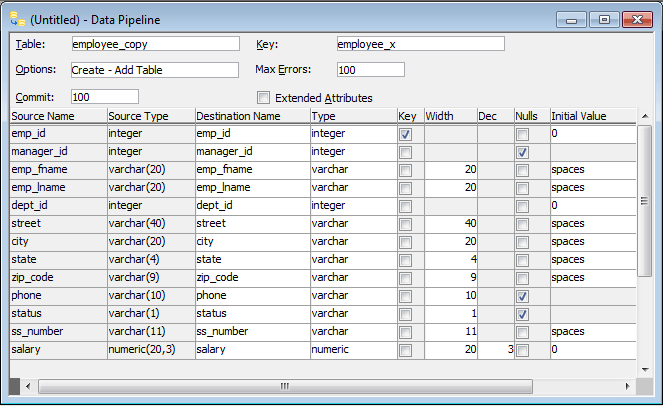663x406 pixels.
Task: Open the Options field Create - Add Table
Action: click(x=154, y=70)
